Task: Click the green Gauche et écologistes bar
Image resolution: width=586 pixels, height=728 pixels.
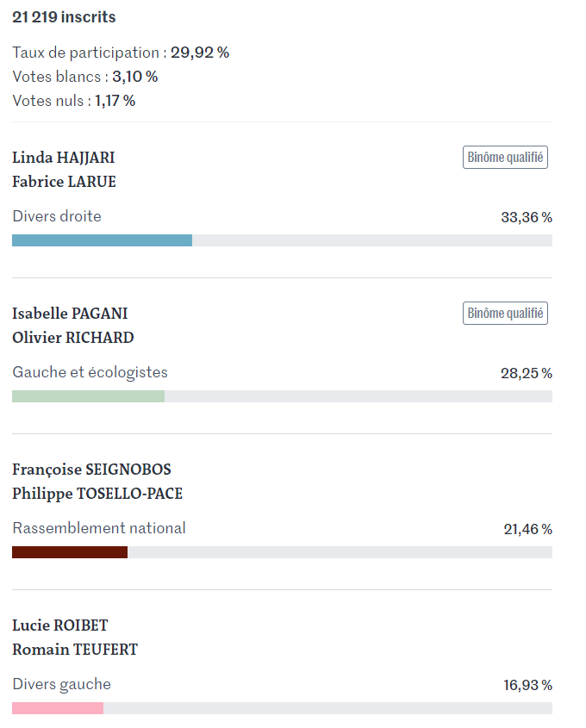Action: pyautogui.click(x=88, y=396)
